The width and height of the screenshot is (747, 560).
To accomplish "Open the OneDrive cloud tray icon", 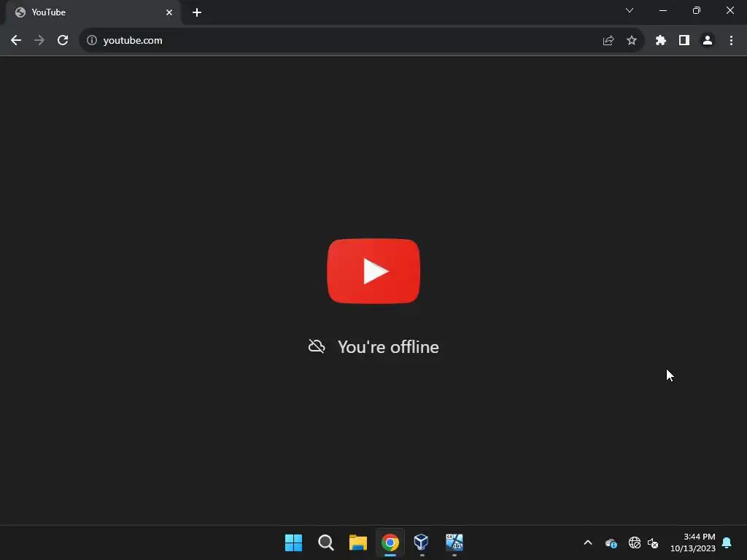I will click(x=611, y=542).
